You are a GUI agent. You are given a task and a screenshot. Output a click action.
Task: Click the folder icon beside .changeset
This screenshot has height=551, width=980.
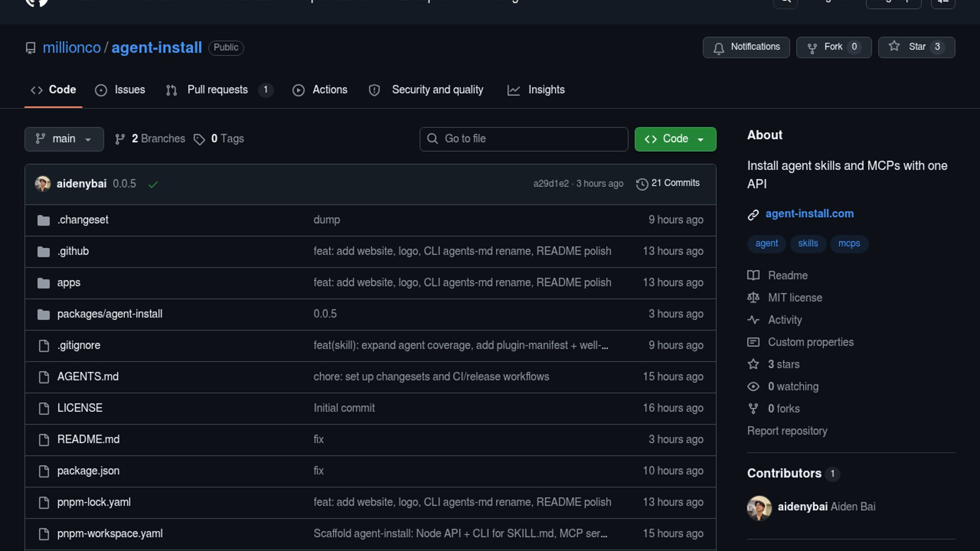click(x=44, y=220)
